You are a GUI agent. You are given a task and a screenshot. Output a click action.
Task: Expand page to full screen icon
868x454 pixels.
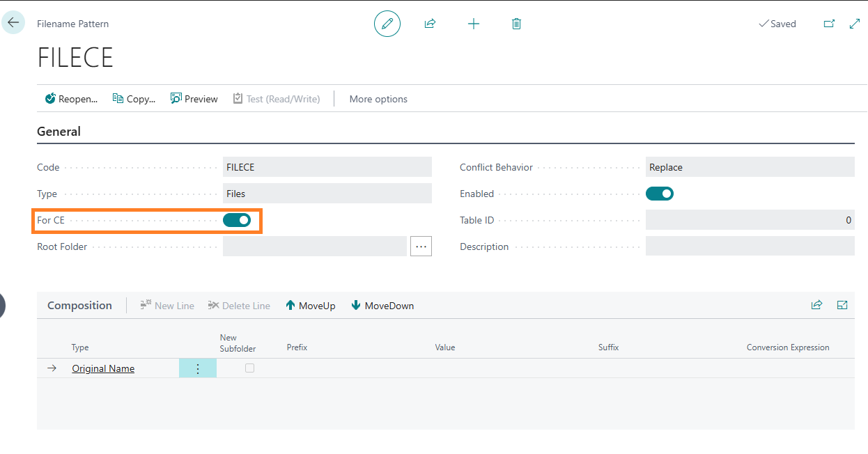[x=855, y=24]
